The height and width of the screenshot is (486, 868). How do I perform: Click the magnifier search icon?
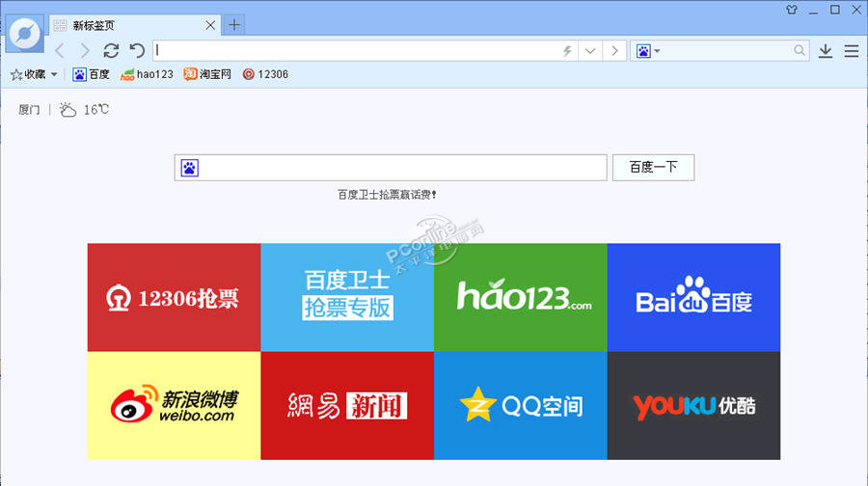(799, 50)
